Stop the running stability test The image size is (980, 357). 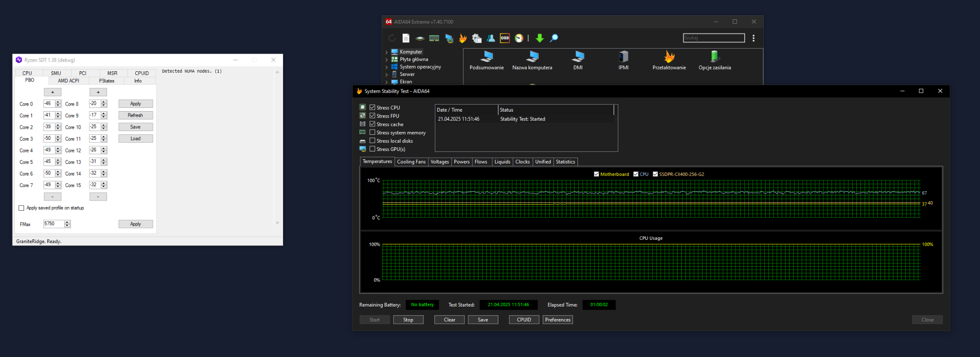[408, 320]
